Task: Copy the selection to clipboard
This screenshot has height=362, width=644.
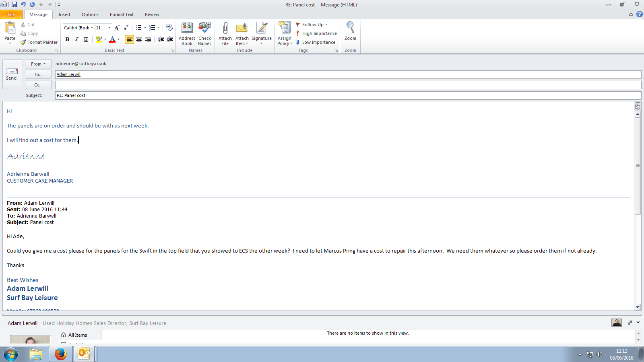Action: [x=29, y=33]
